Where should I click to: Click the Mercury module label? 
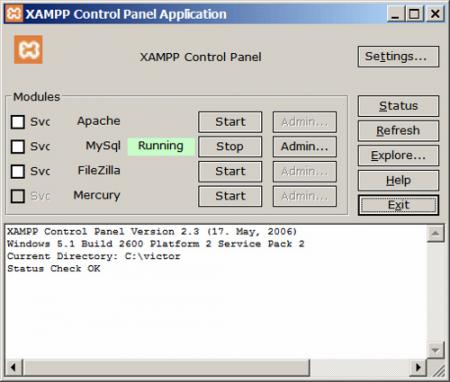(x=97, y=195)
